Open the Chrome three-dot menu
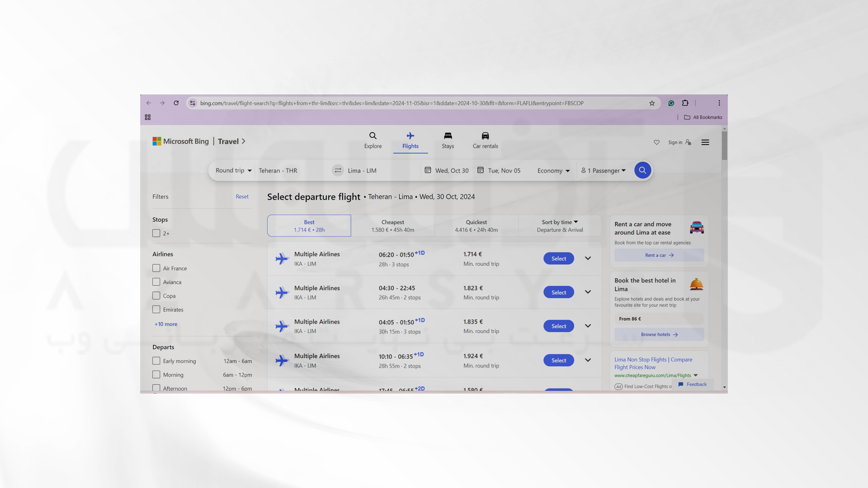868x488 pixels. pyautogui.click(x=719, y=103)
